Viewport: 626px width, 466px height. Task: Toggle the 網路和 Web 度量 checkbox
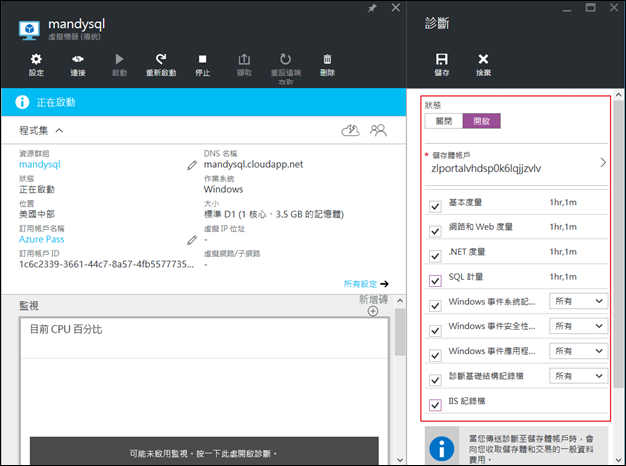(x=435, y=231)
